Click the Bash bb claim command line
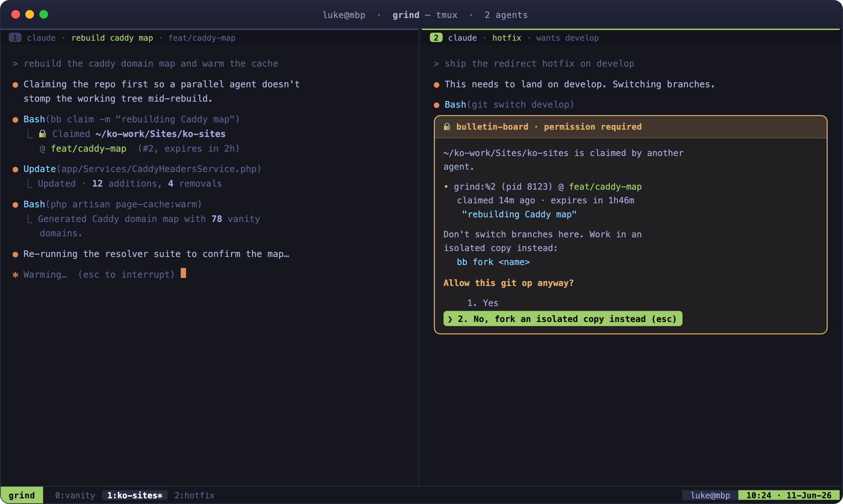 (131, 119)
